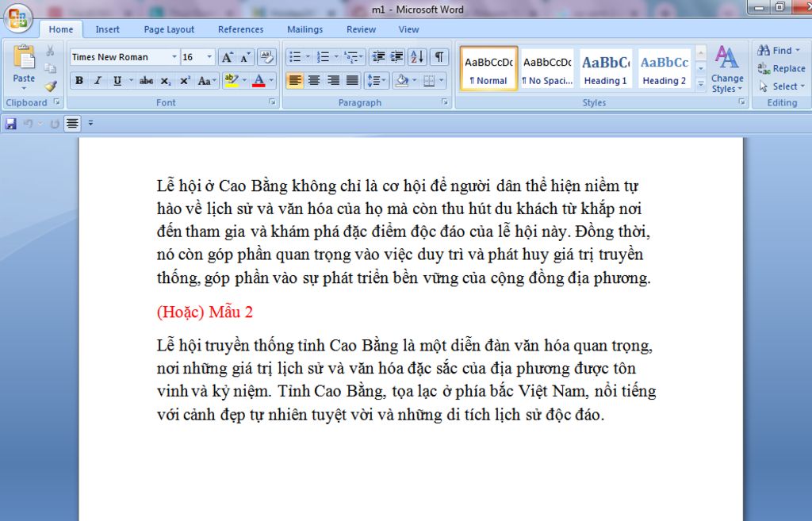Open highlight color dropdown arrow
812x521 pixels.
[244, 80]
